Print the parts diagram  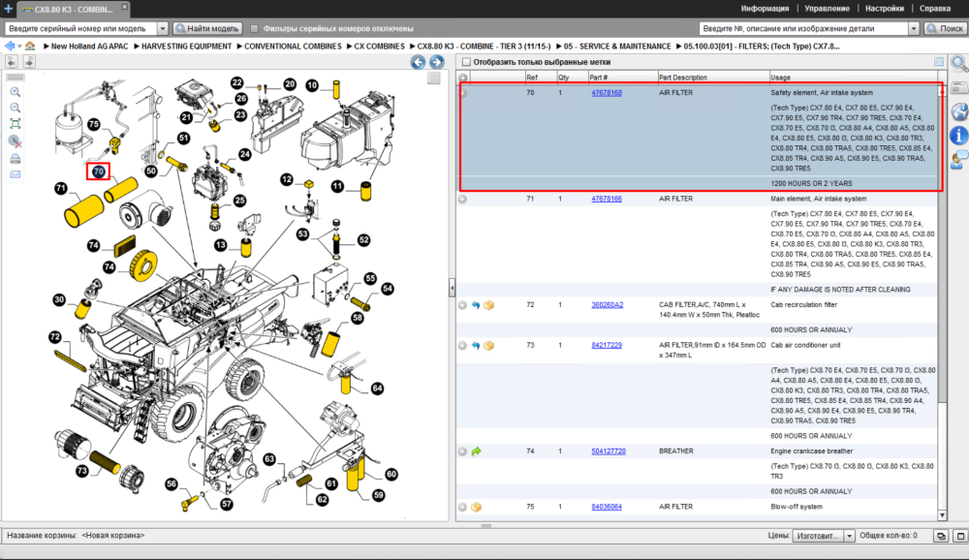click(16, 159)
